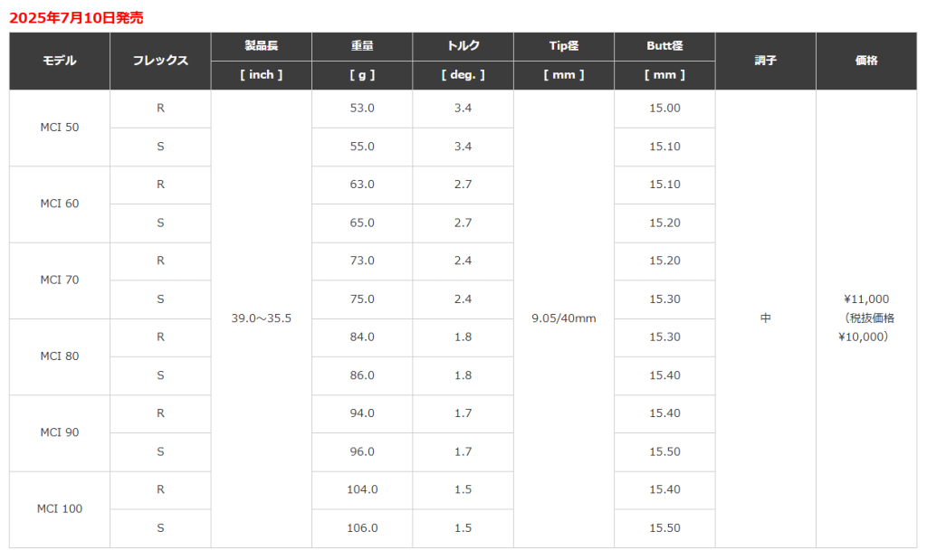This screenshot has width=927, height=560.
Task: Click the 15.00 butt diameter cell
Action: [664, 109]
